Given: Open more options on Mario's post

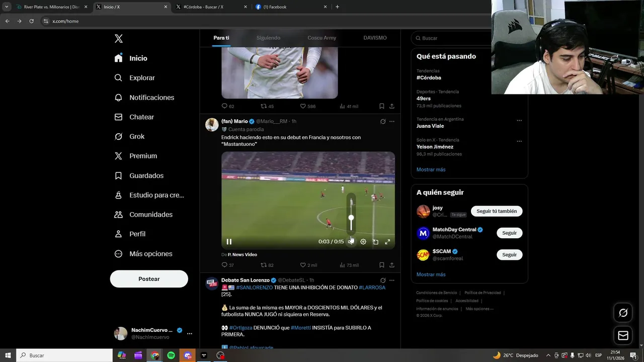Looking at the screenshot, I should click(x=392, y=121).
